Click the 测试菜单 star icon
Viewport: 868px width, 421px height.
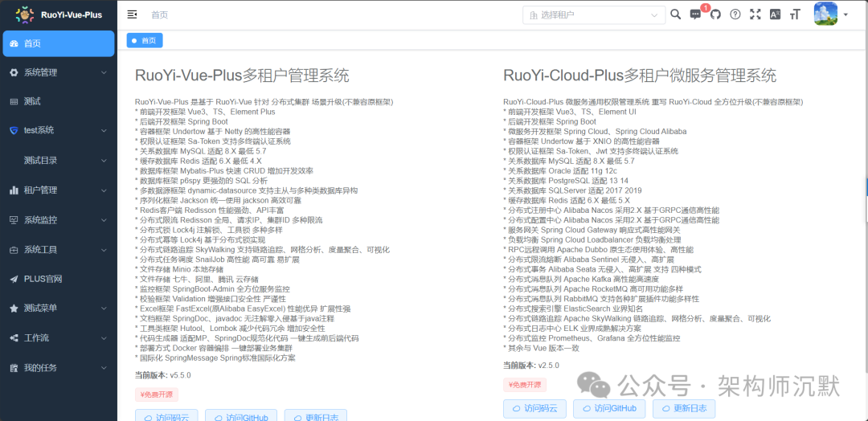click(14, 309)
